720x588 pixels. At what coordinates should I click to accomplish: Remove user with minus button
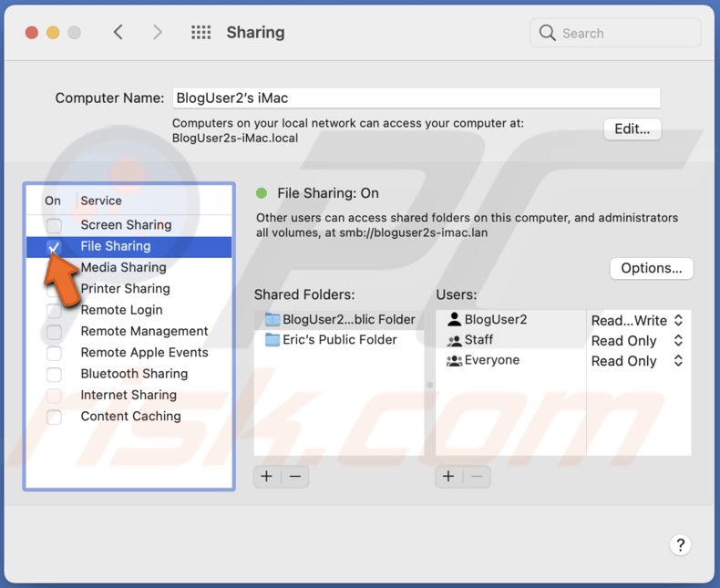pos(477,477)
